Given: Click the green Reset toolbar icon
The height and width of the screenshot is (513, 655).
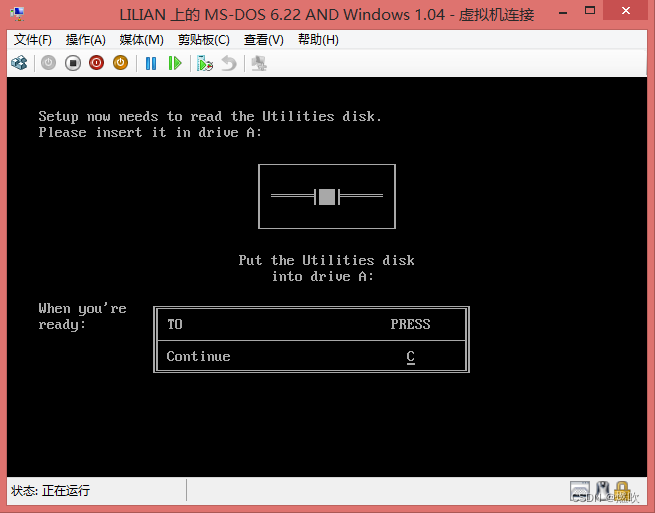Looking at the screenshot, I should 175,63.
